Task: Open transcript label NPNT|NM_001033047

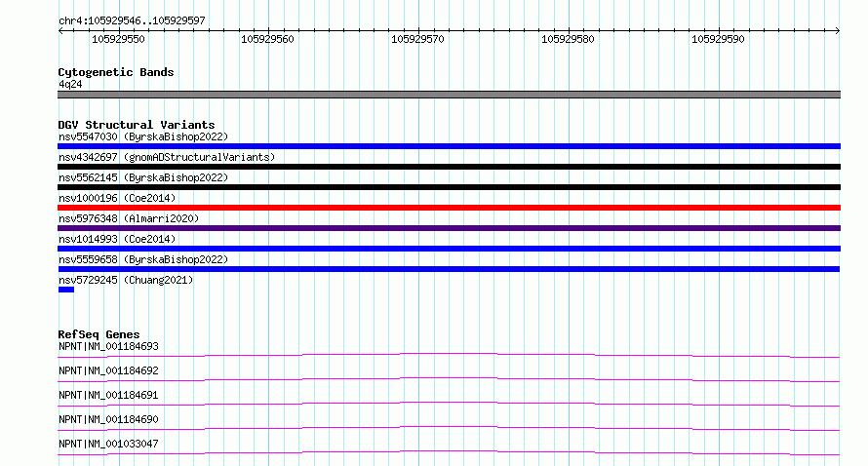Action: click(108, 444)
